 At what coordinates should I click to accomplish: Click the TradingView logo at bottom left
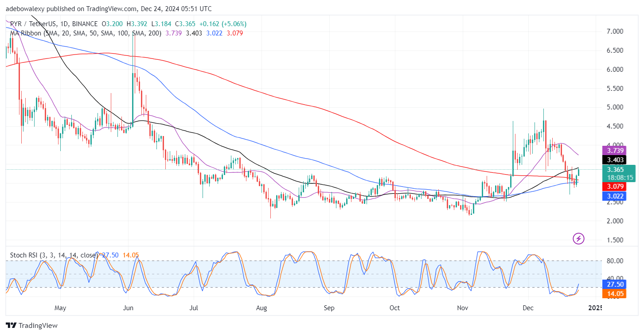coord(31,325)
